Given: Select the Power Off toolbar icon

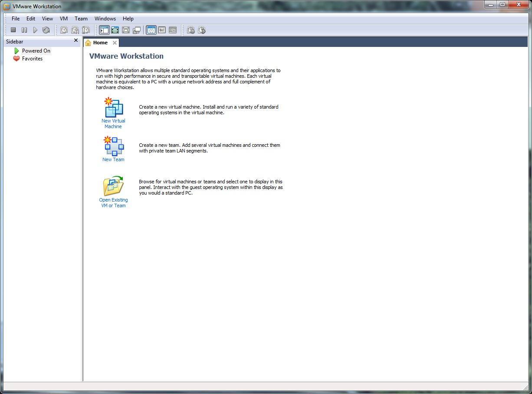Looking at the screenshot, I should click(13, 30).
